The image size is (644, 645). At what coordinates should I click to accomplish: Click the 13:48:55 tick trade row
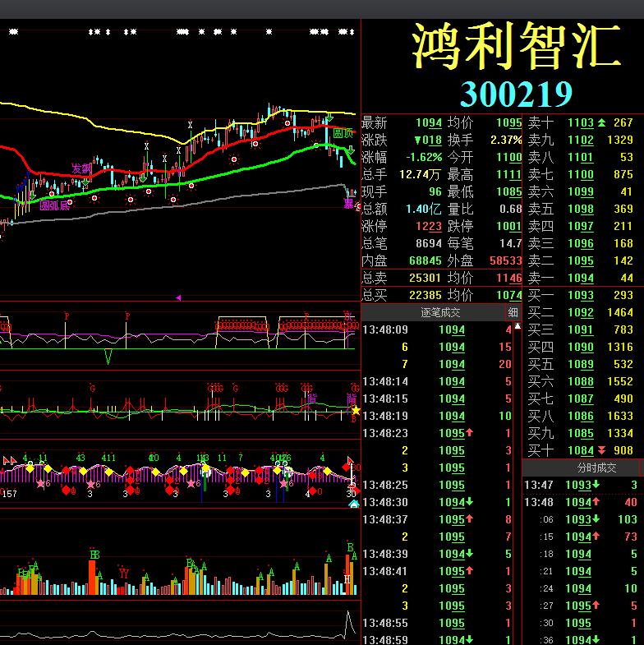[x=437, y=624]
